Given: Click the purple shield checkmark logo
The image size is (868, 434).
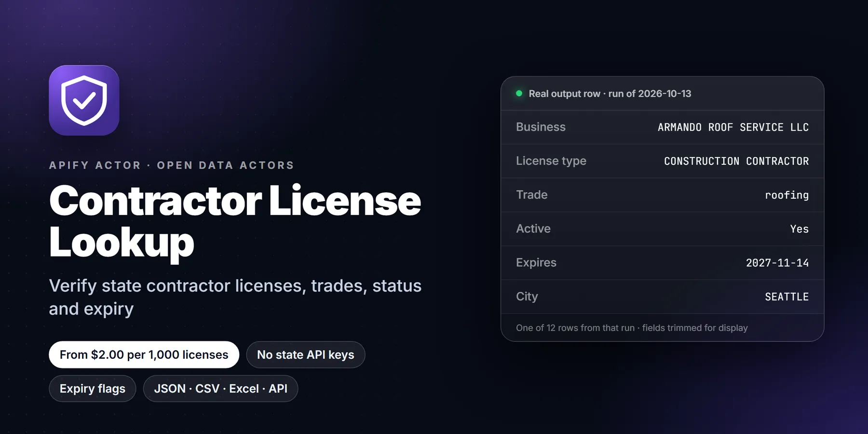Looking at the screenshot, I should click(x=84, y=100).
